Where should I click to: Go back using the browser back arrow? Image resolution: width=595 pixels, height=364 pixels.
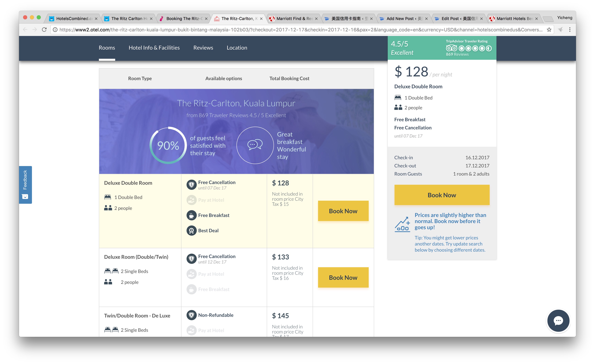point(25,30)
